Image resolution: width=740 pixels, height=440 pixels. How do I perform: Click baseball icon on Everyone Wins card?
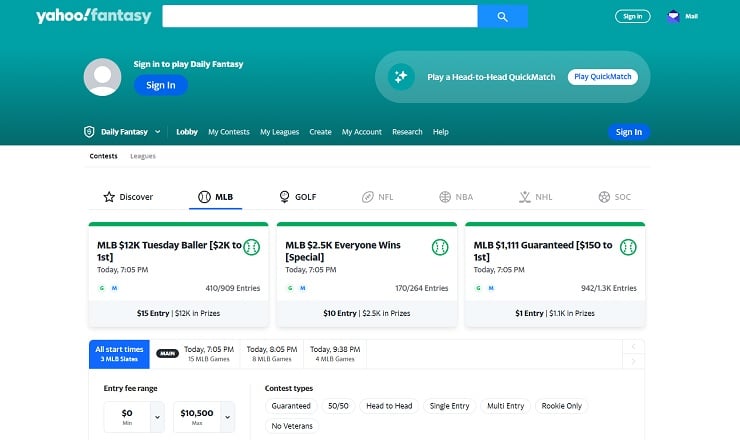[x=440, y=247]
